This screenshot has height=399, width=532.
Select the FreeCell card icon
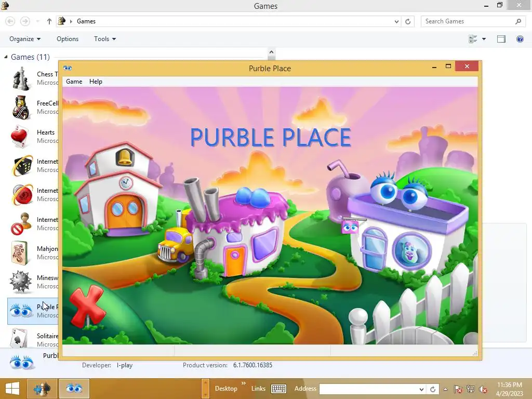pyautogui.click(x=21, y=108)
